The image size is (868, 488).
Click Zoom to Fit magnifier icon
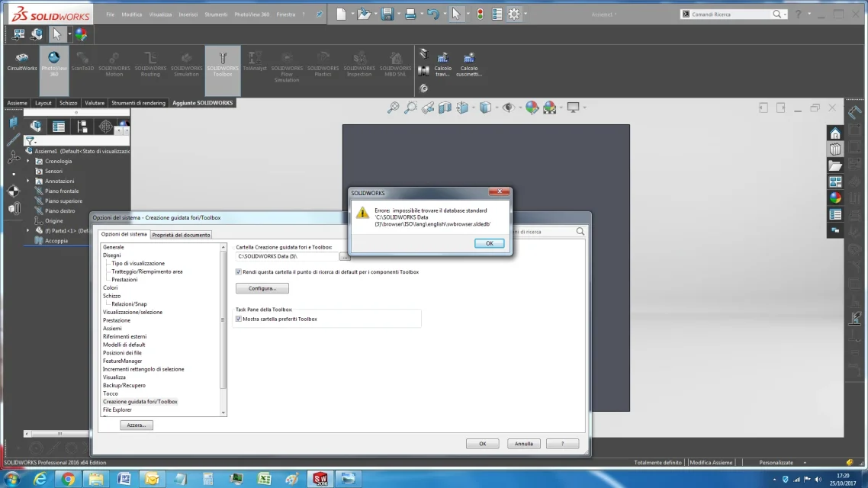click(393, 108)
